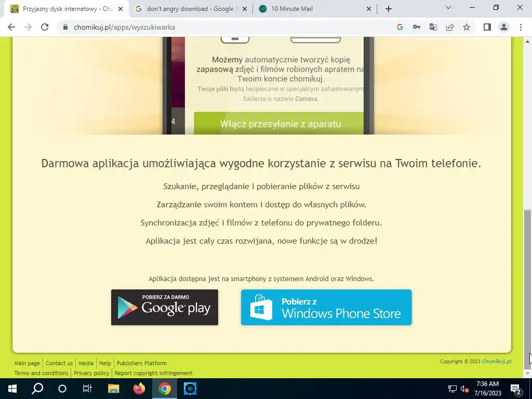
Task: Close the Przyjazny dysk internetowy tab
Action: tap(121, 9)
